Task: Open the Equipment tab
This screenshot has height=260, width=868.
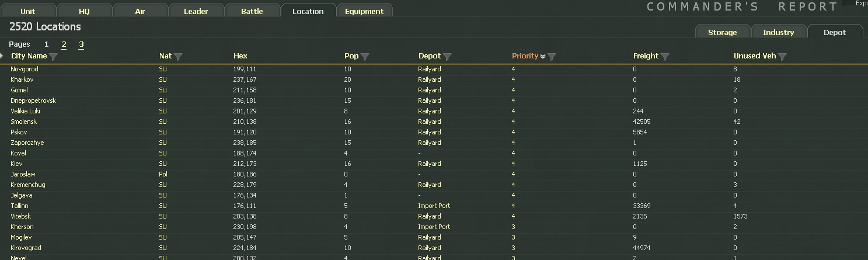Action: [364, 11]
